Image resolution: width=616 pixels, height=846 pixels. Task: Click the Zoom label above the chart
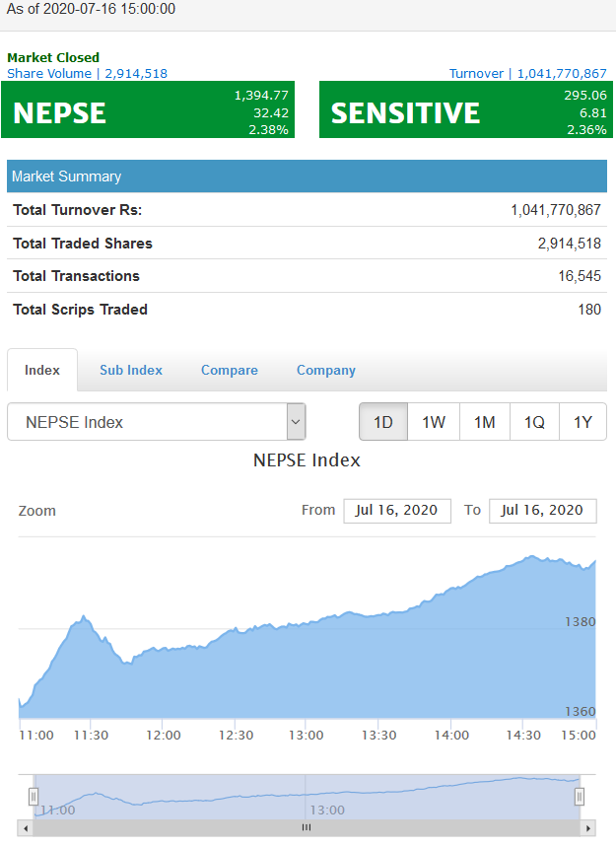(x=37, y=511)
